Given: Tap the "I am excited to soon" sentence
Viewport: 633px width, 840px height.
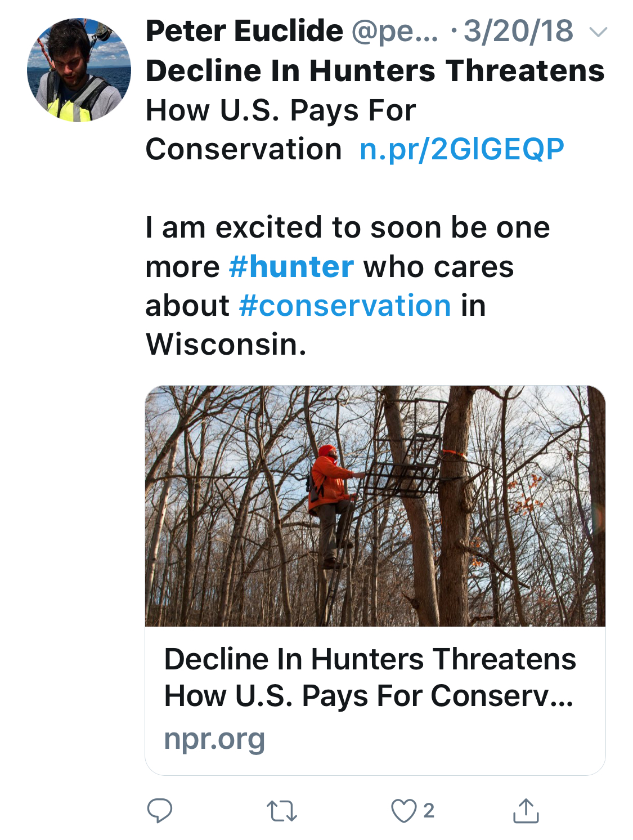Looking at the screenshot, I should [x=347, y=227].
